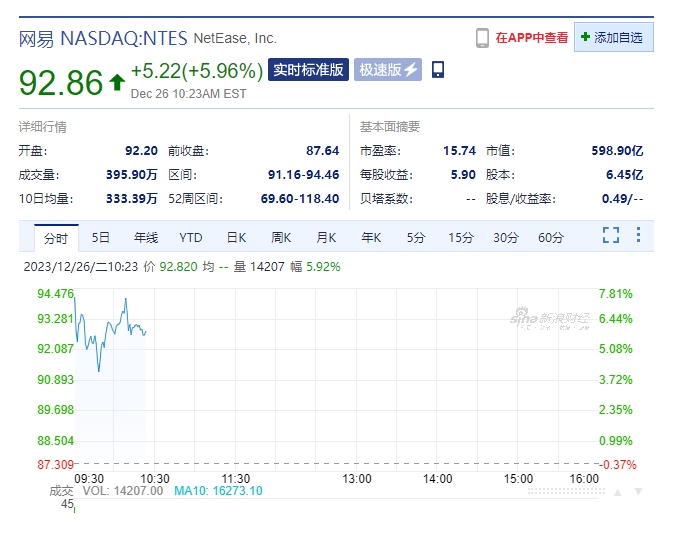The height and width of the screenshot is (535, 682).
Task: Click dividend yield value 0.49/--
Action: (x=622, y=198)
